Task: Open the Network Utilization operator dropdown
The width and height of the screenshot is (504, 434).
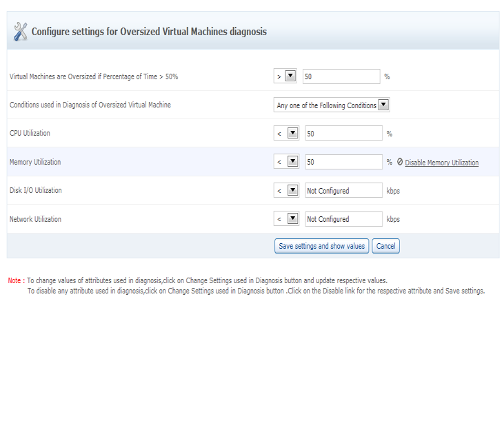Action: click(286, 218)
